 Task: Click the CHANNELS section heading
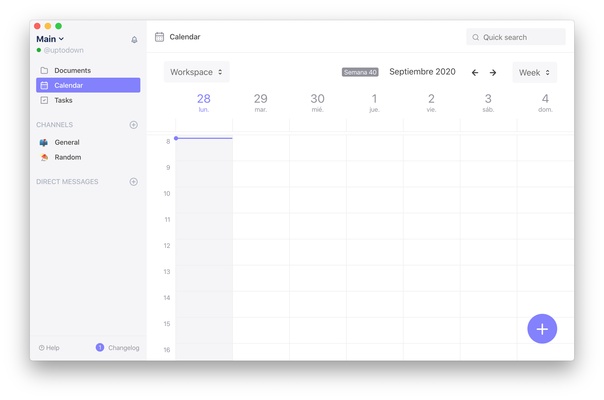[x=54, y=125]
